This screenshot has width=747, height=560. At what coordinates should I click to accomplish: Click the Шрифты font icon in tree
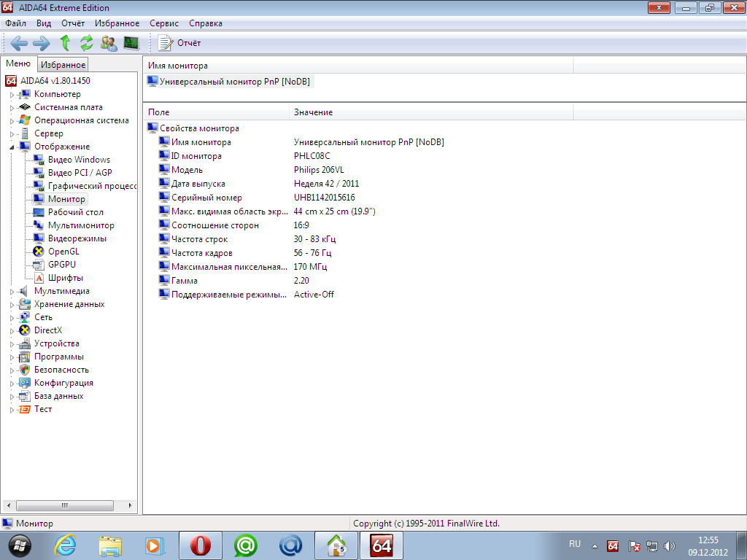[x=39, y=278]
